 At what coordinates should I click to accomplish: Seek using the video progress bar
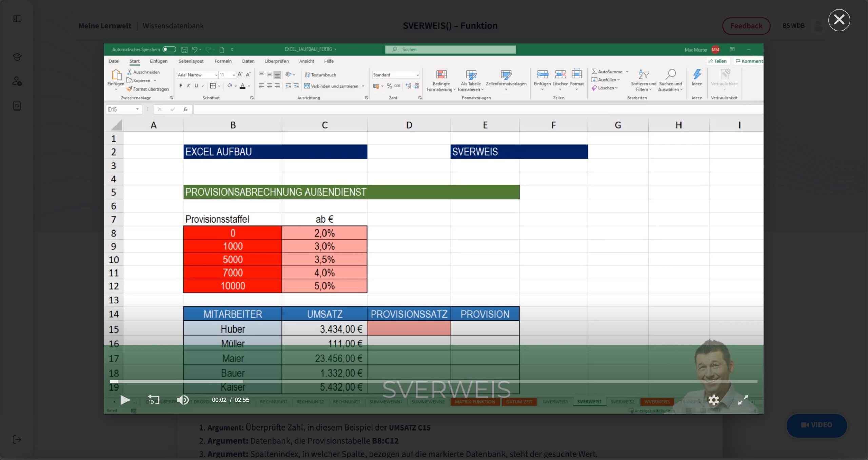(433, 382)
